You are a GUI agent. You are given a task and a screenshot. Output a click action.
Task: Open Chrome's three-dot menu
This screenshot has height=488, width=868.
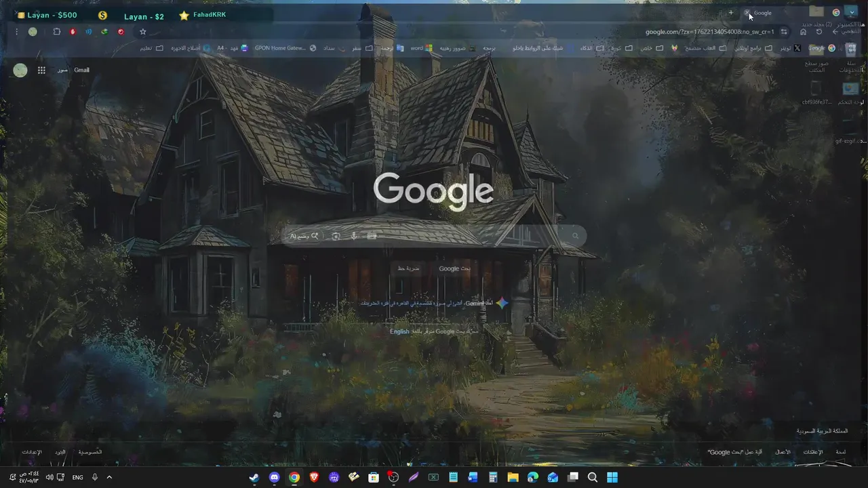(16, 32)
